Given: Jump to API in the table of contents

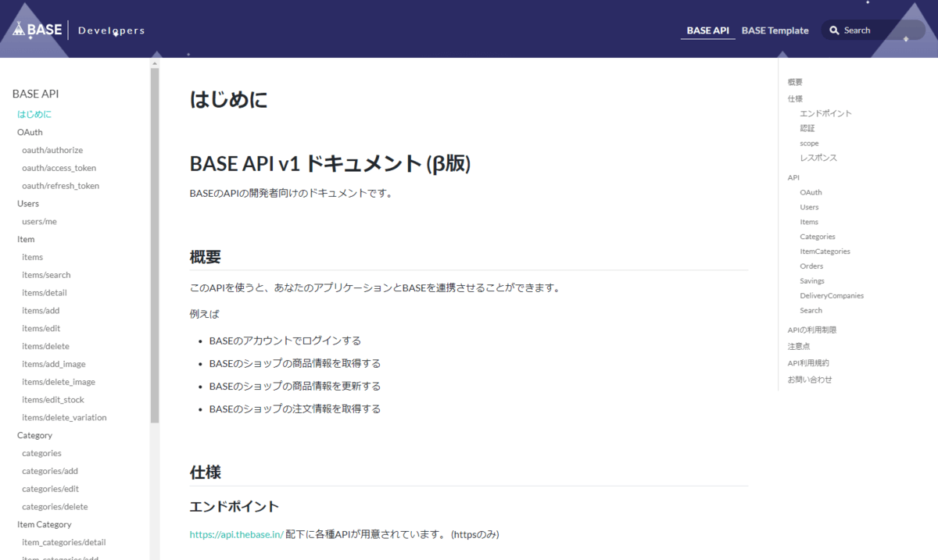Looking at the screenshot, I should pyautogui.click(x=793, y=178).
